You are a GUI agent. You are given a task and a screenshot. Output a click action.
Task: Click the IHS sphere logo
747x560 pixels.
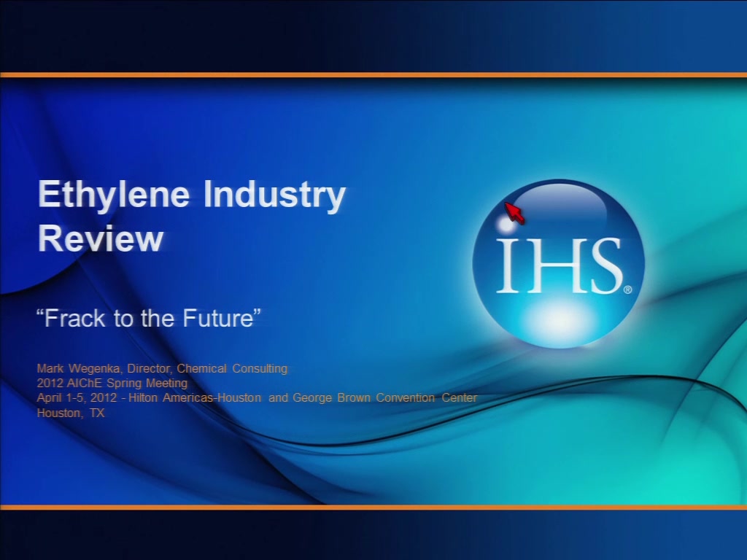click(x=559, y=264)
